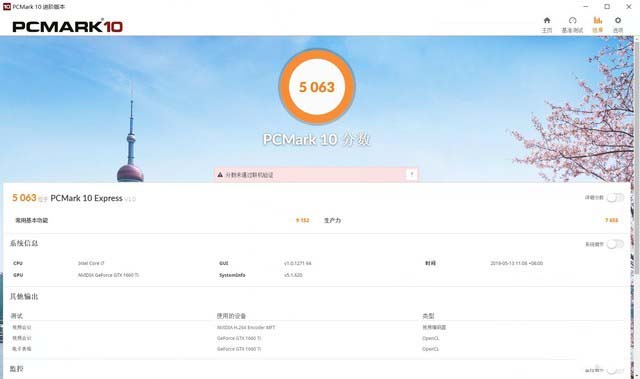Click the 电子表格 test row label
This screenshot has width=640, height=379.
click(x=22, y=349)
